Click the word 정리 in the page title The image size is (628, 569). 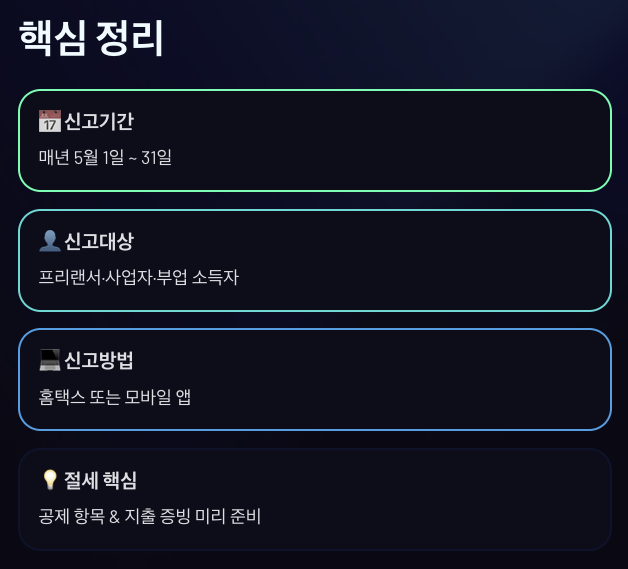coord(129,38)
